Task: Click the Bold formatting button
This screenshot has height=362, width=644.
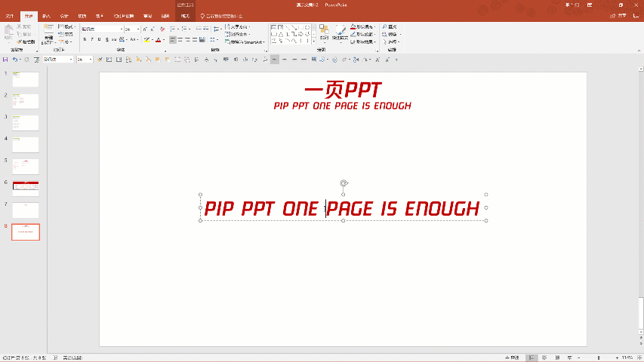Action: point(85,40)
